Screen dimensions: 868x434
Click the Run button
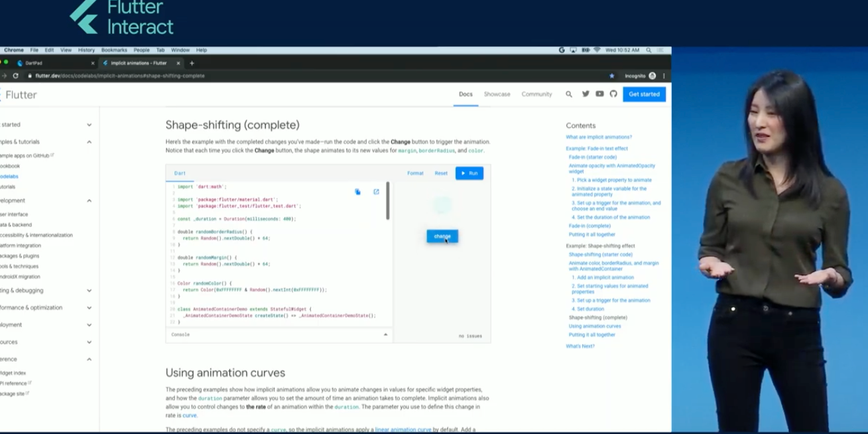click(469, 173)
